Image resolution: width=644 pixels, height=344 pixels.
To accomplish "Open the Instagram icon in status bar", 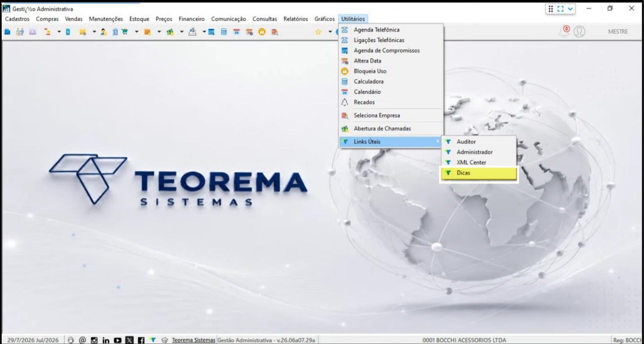I will pyautogui.click(x=93, y=340).
